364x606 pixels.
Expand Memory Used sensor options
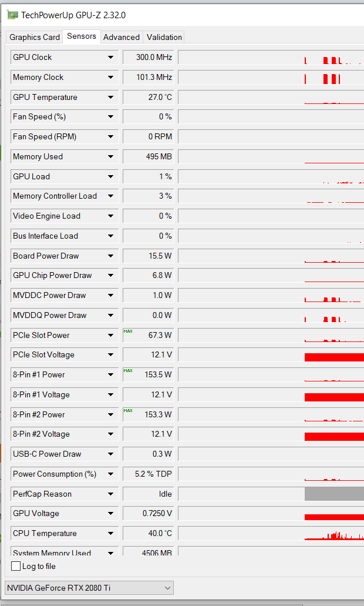[110, 156]
